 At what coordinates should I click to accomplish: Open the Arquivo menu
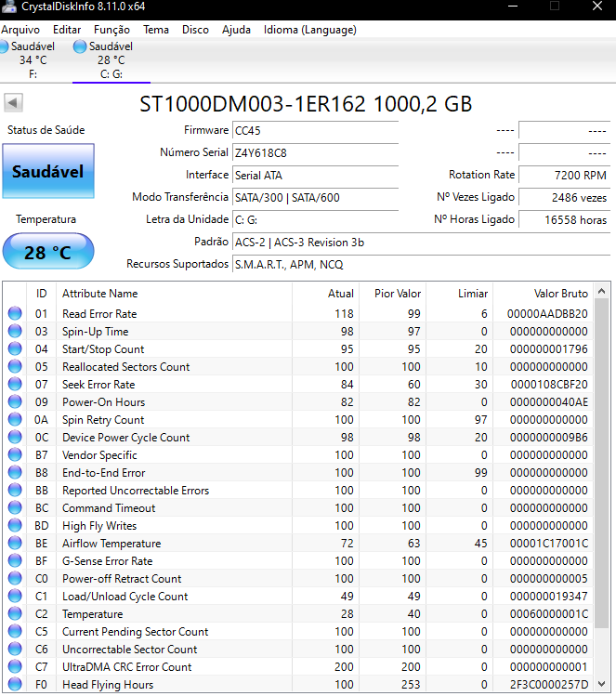click(20, 30)
